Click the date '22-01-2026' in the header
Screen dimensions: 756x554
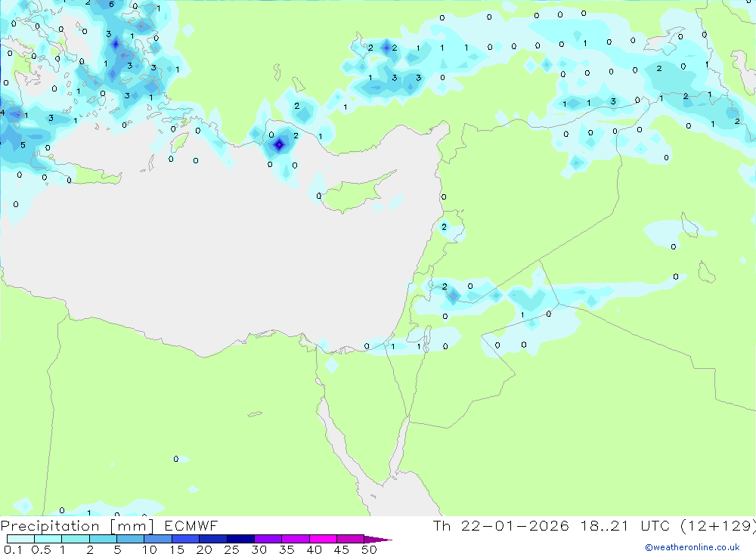[515, 526]
